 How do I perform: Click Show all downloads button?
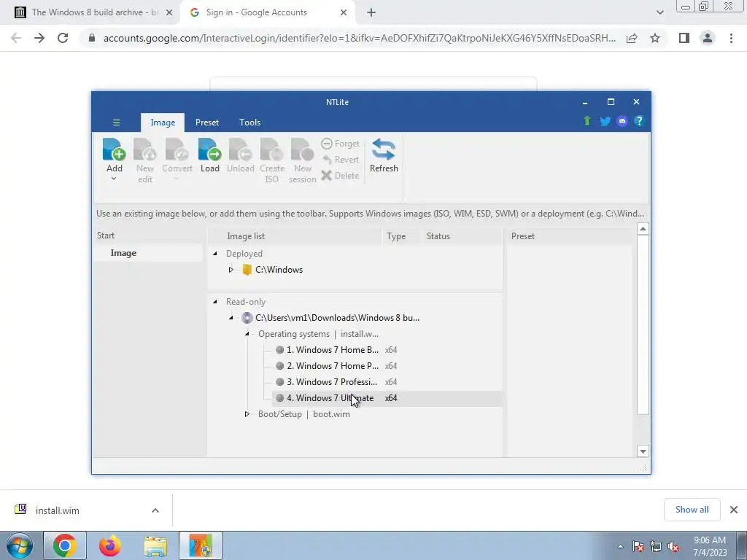(692, 510)
